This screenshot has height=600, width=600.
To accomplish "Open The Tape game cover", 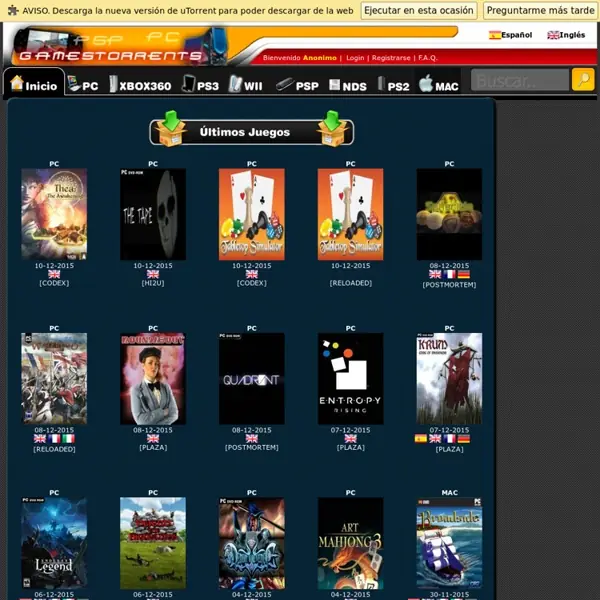I will 153,214.
